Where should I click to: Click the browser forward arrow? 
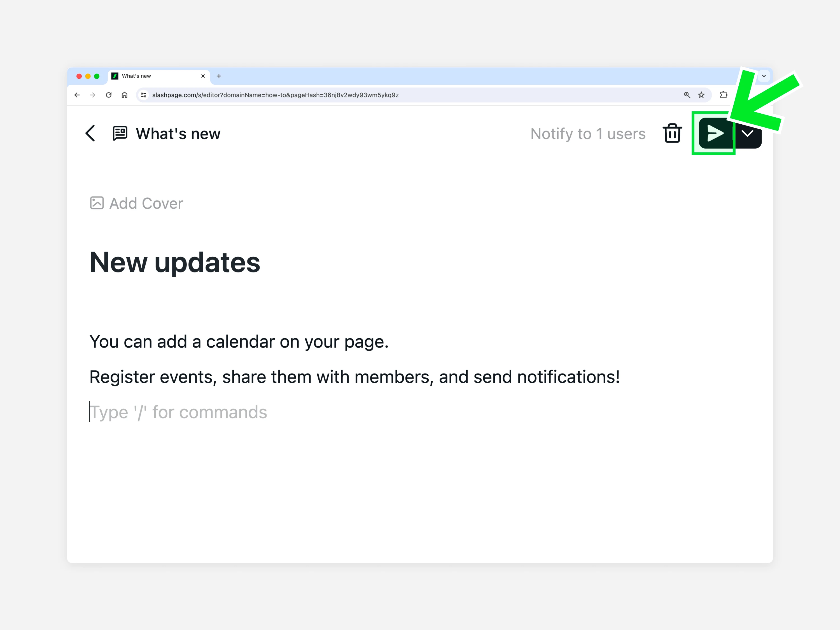pyautogui.click(x=93, y=95)
